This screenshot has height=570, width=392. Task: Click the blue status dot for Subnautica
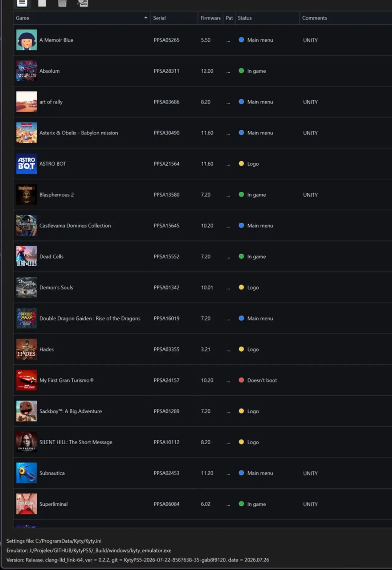tap(241, 473)
